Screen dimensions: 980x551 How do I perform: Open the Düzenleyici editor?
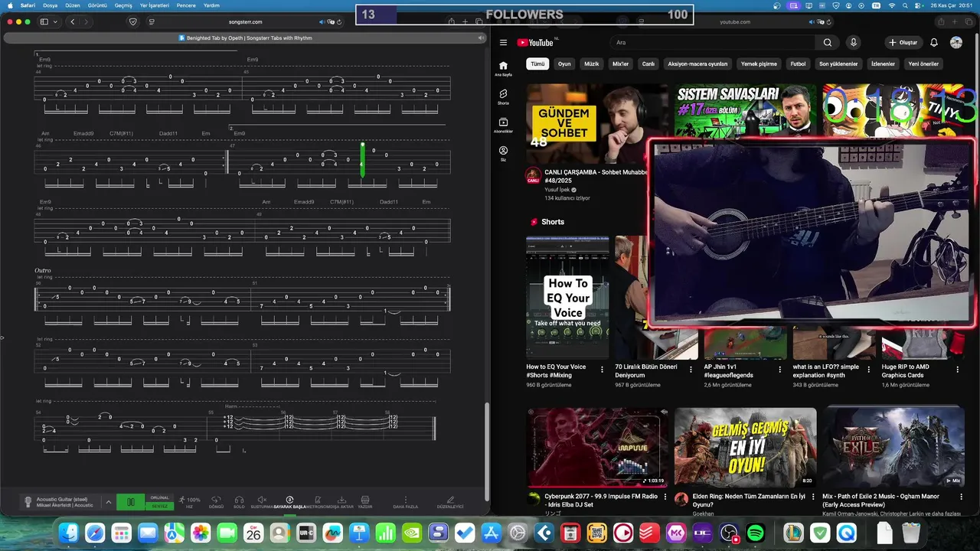point(450,502)
